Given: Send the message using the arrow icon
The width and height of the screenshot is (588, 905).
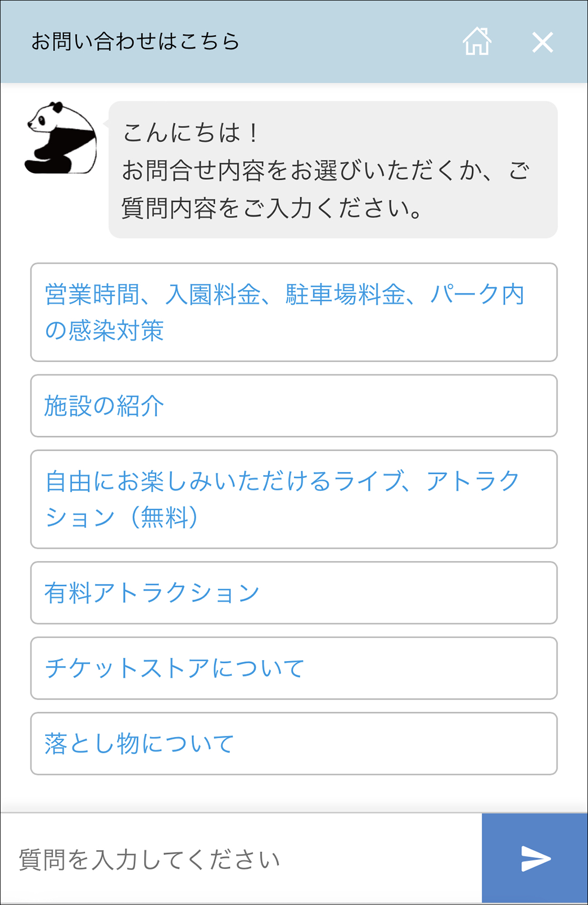Looking at the screenshot, I should pos(535,859).
